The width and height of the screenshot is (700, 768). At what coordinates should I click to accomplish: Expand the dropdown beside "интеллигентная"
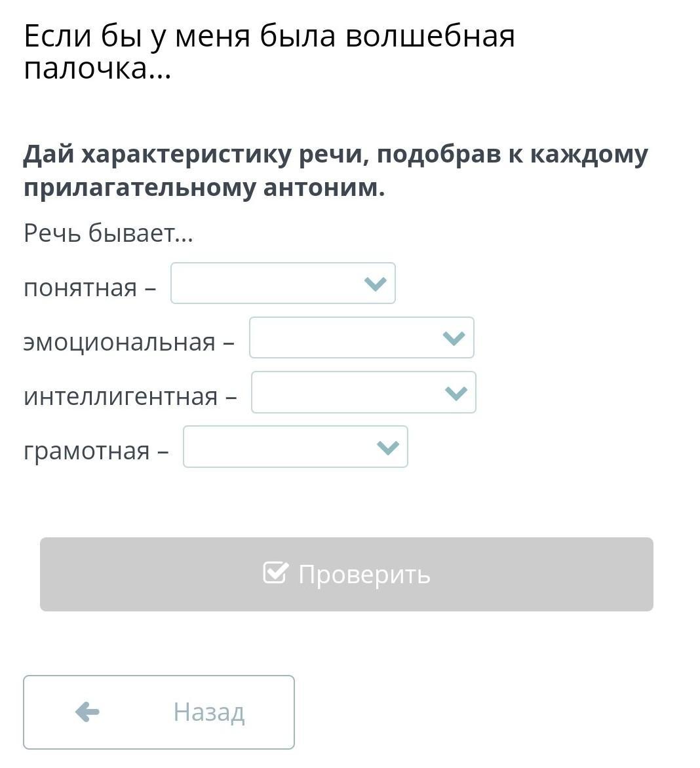362,393
